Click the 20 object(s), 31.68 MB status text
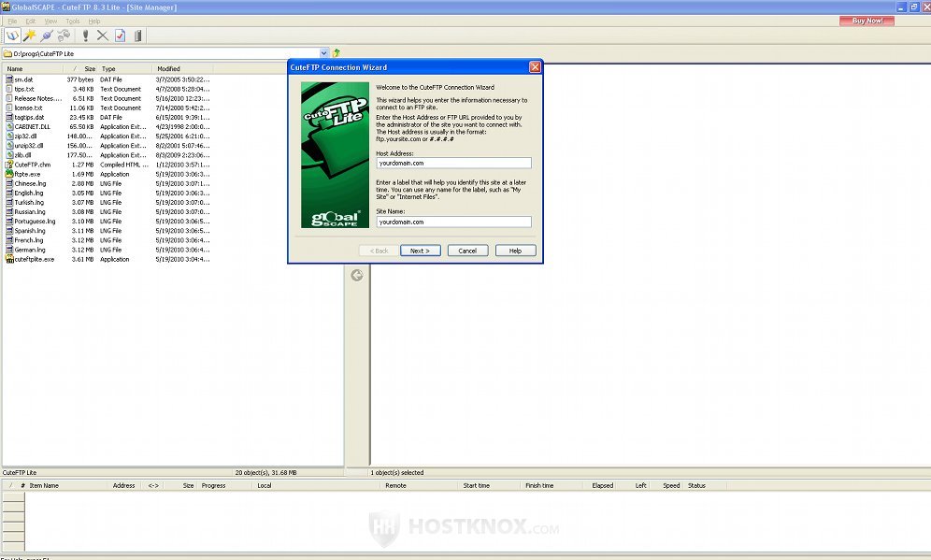The image size is (931, 560). tap(265, 473)
